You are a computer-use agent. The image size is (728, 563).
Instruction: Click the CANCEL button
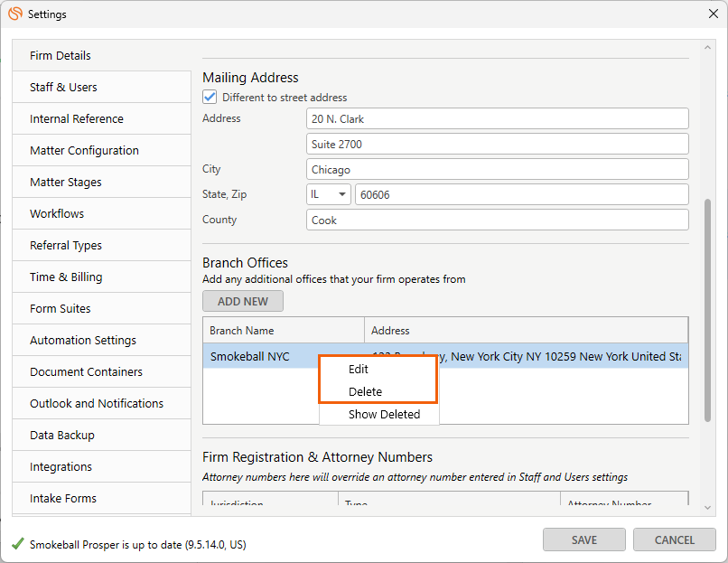point(674,540)
